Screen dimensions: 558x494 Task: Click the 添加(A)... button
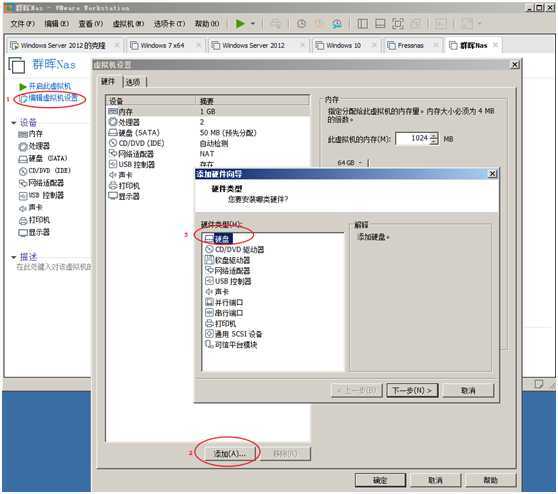click(230, 453)
